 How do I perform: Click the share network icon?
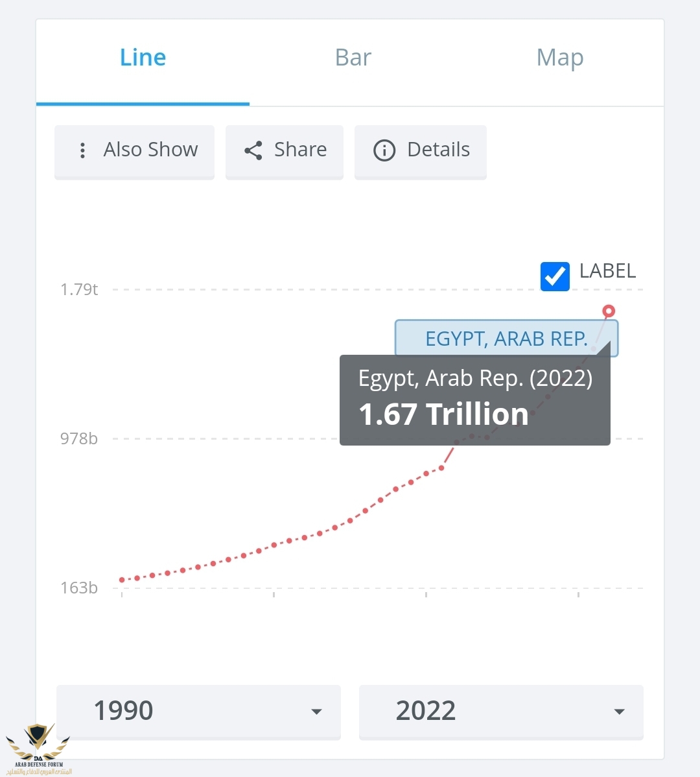253,150
